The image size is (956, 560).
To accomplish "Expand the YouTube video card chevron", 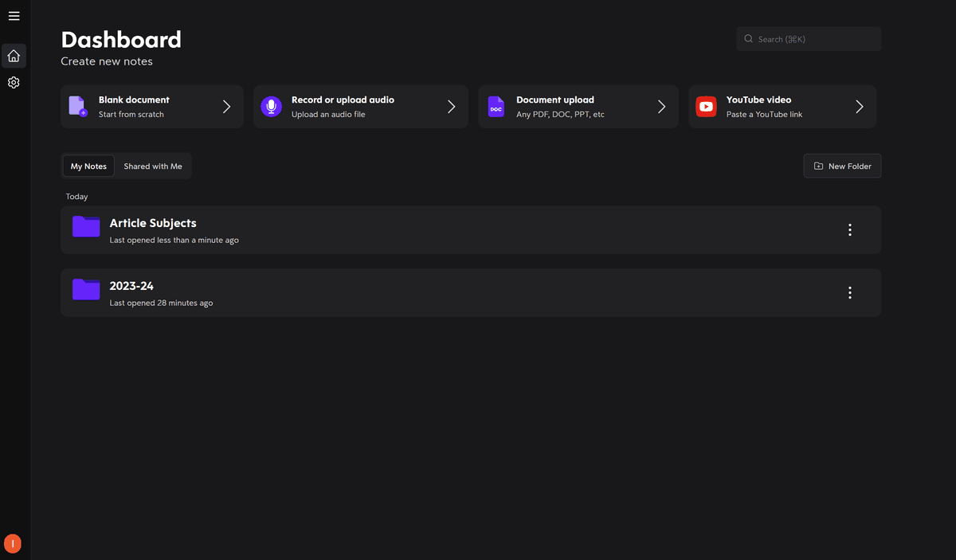I will point(859,106).
